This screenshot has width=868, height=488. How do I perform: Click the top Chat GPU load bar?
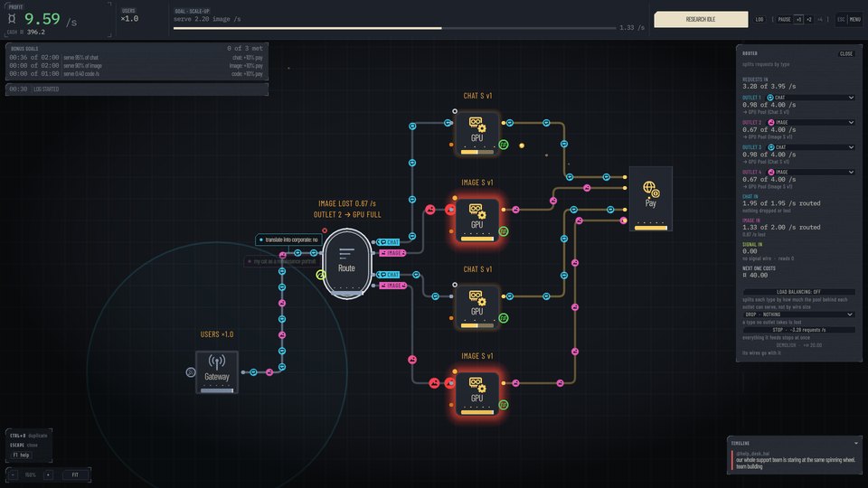tap(477, 152)
